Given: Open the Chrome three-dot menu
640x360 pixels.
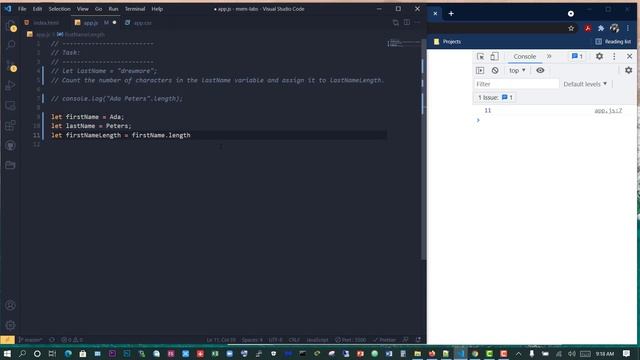Looking at the screenshot, I should coord(628,28).
